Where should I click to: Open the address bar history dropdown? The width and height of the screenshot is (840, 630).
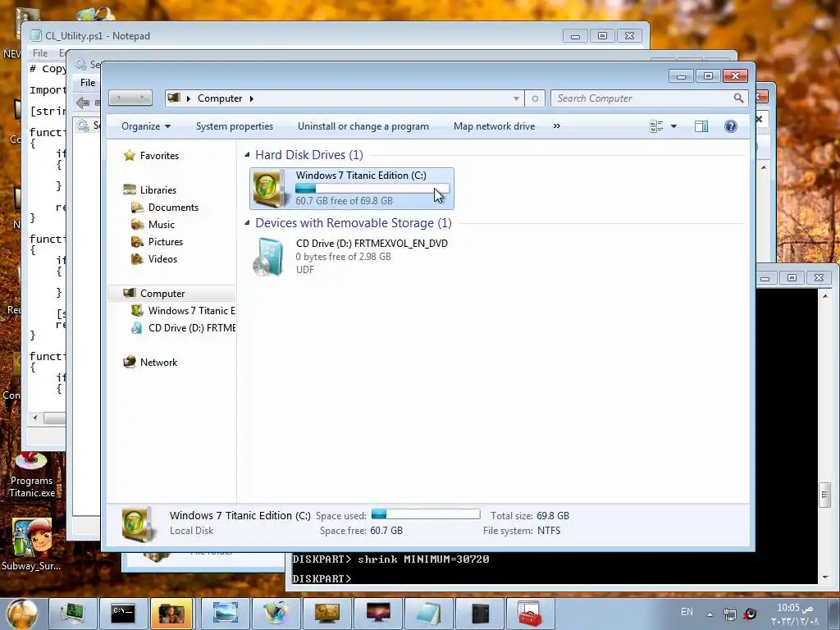(516, 98)
